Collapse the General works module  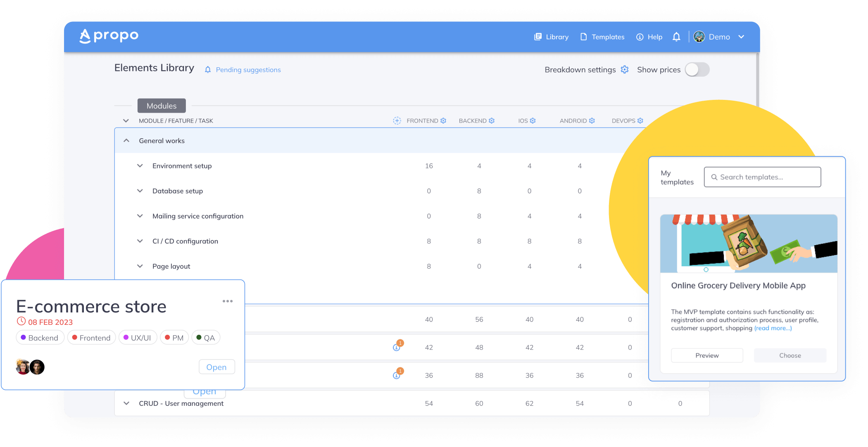(126, 141)
